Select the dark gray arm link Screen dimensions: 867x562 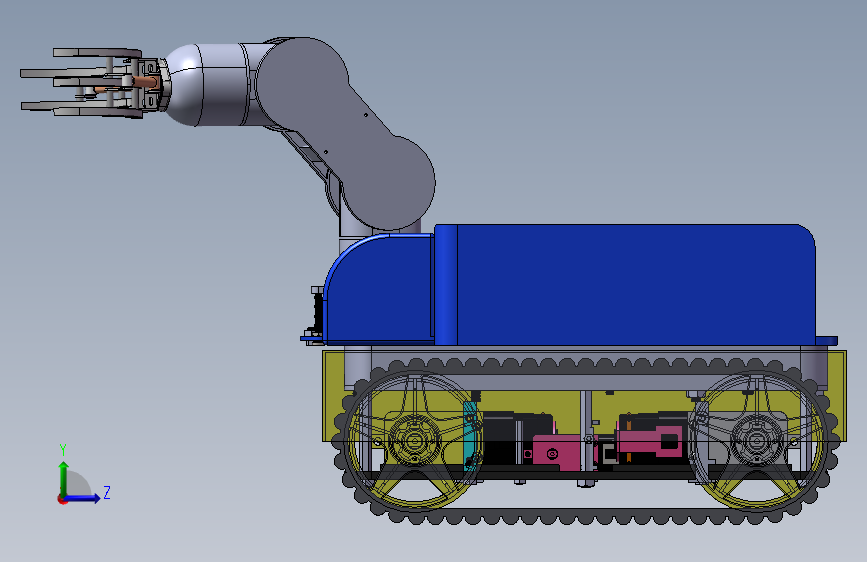[x=346, y=133]
